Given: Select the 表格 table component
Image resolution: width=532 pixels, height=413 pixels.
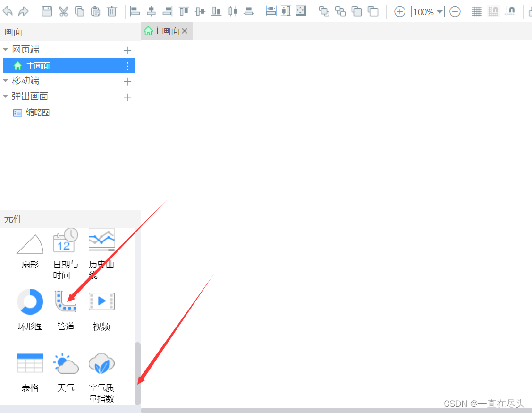Looking at the screenshot, I should (x=30, y=372).
